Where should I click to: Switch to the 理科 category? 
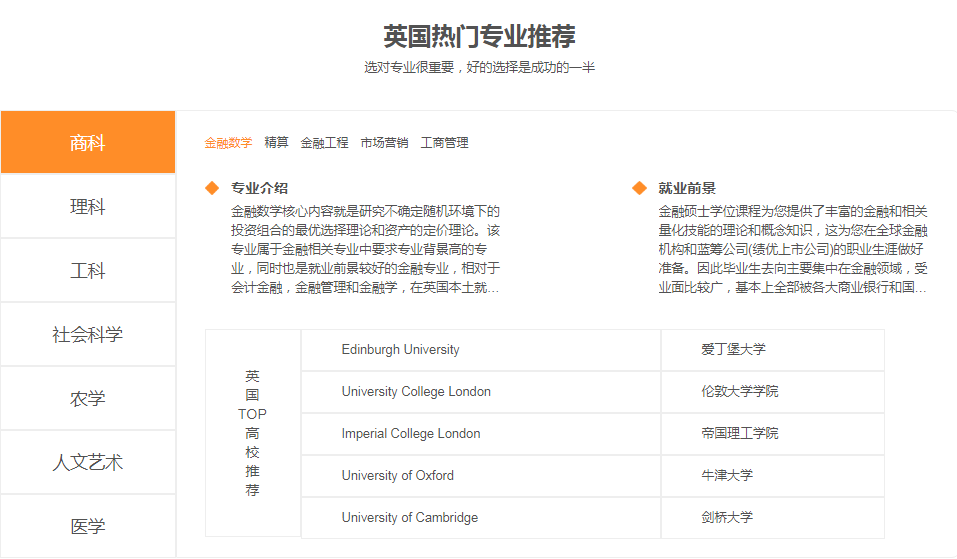[x=88, y=206]
